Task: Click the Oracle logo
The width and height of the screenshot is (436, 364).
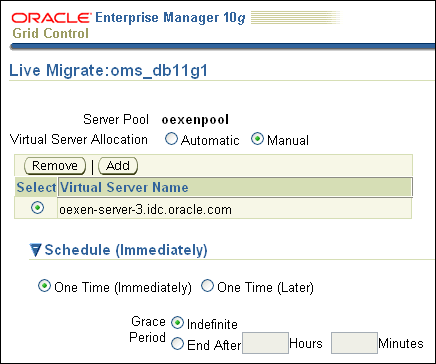Action: 51,18
